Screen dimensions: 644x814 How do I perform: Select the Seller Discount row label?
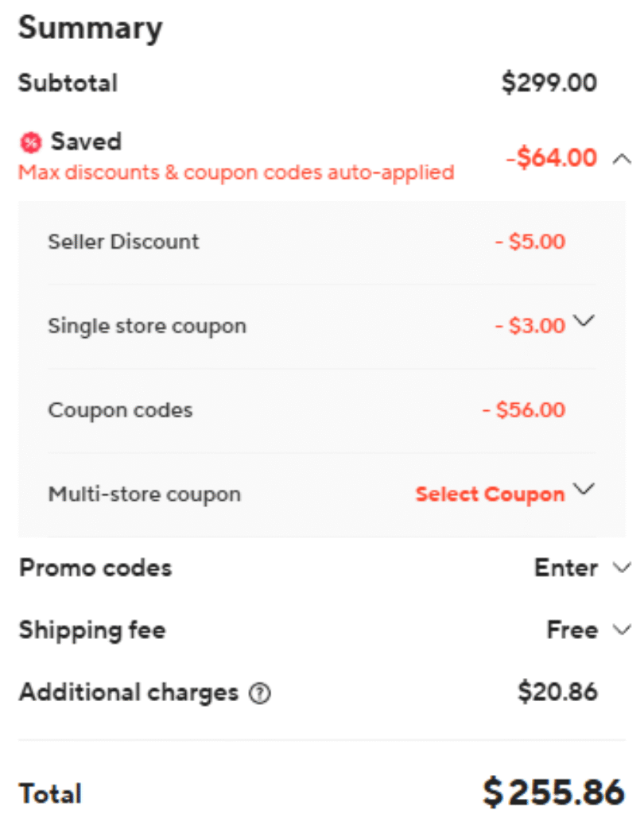pyautogui.click(x=123, y=242)
